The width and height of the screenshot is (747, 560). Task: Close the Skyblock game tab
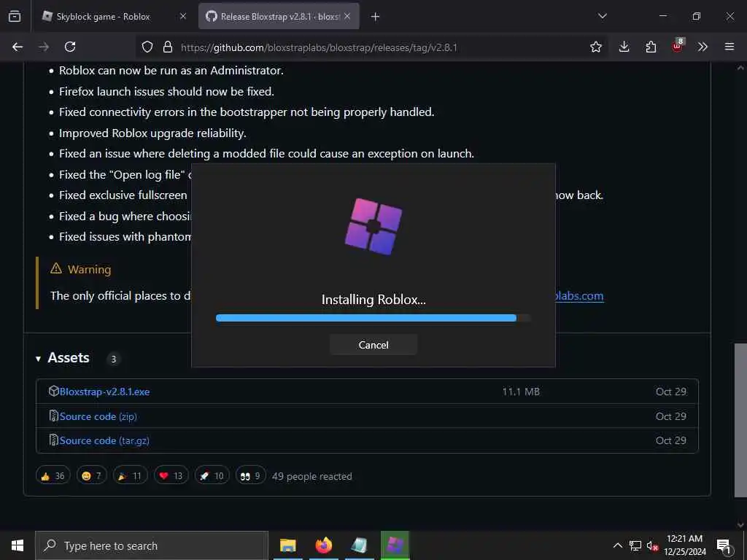[183, 16]
